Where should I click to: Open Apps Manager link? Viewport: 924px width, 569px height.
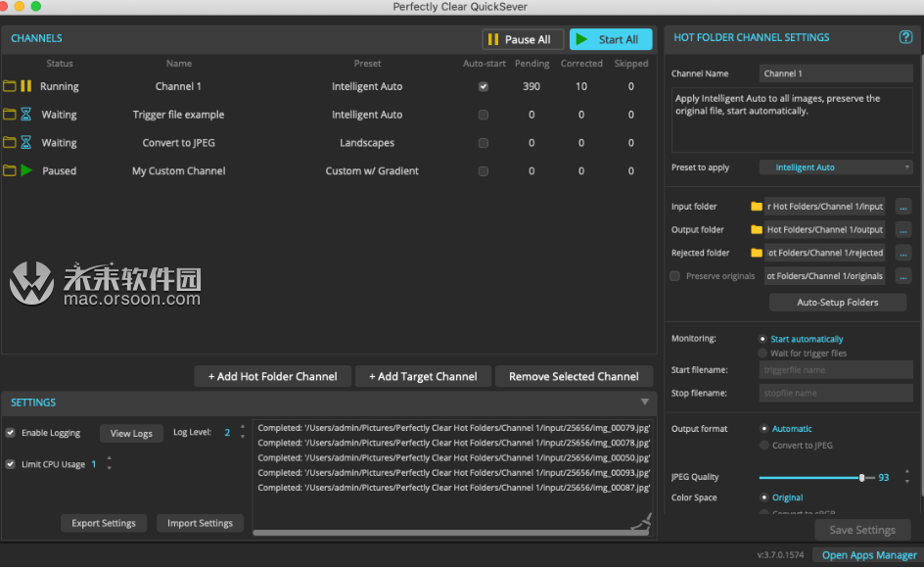click(x=869, y=555)
